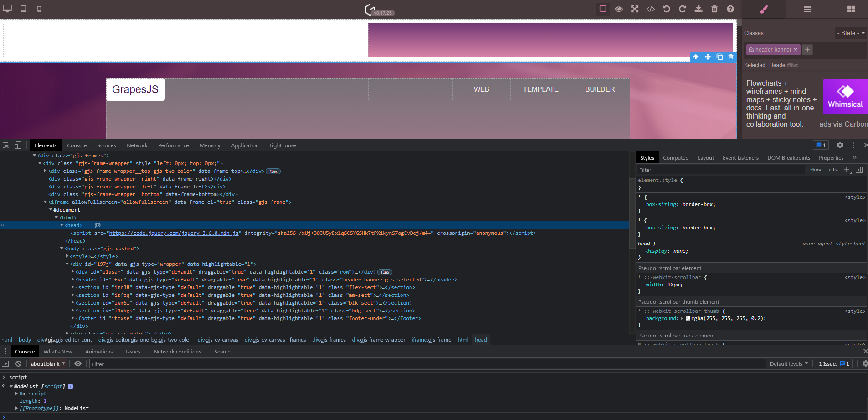
Task: Open the State dropdown
Action: pyautogui.click(x=851, y=33)
